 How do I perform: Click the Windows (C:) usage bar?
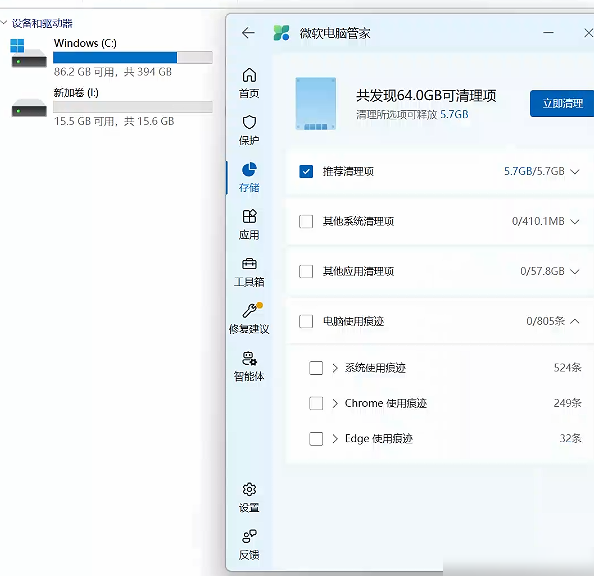[x=133, y=58]
